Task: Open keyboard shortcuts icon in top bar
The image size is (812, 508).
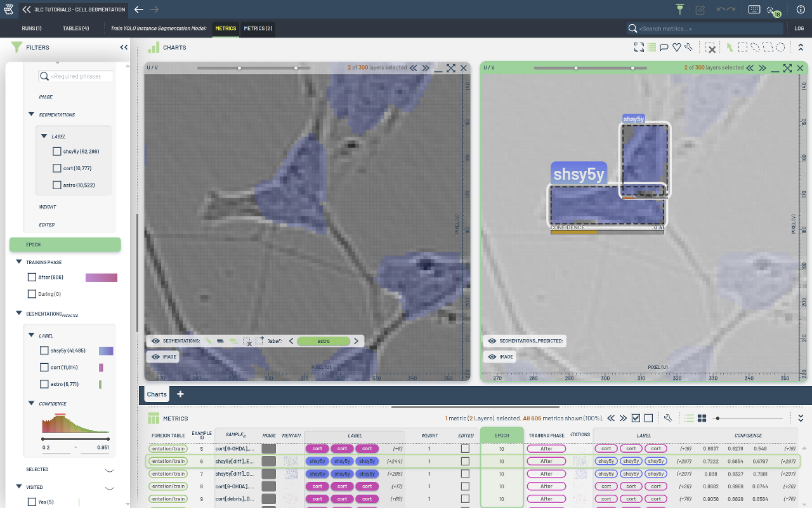Action: click(754, 10)
